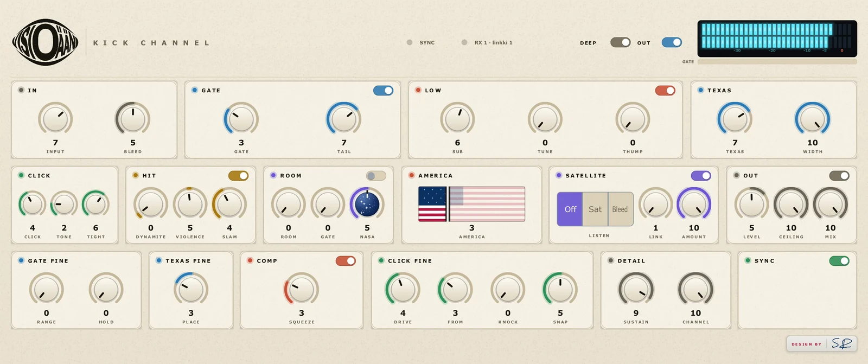Click the NASA starry knob
868x364 pixels.
click(367, 205)
